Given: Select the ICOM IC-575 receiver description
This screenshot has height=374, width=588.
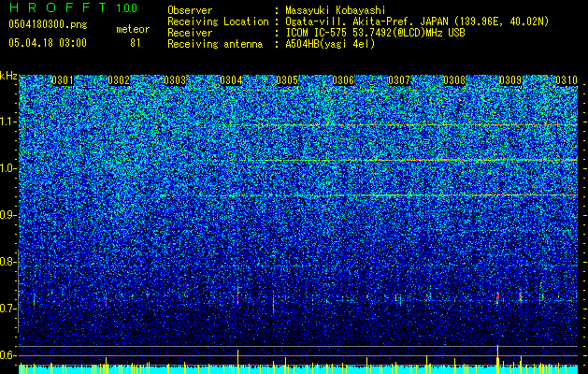Looking at the screenshot, I should tap(375, 33).
